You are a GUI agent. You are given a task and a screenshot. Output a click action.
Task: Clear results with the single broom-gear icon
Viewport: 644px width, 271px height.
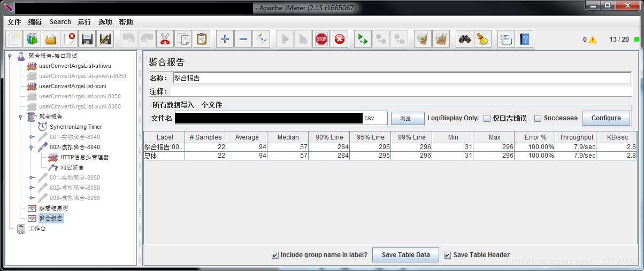(423, 39)
